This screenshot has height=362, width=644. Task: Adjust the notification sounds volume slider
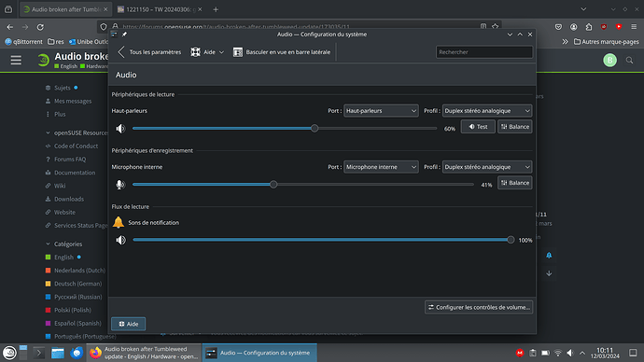click(511, 240)
